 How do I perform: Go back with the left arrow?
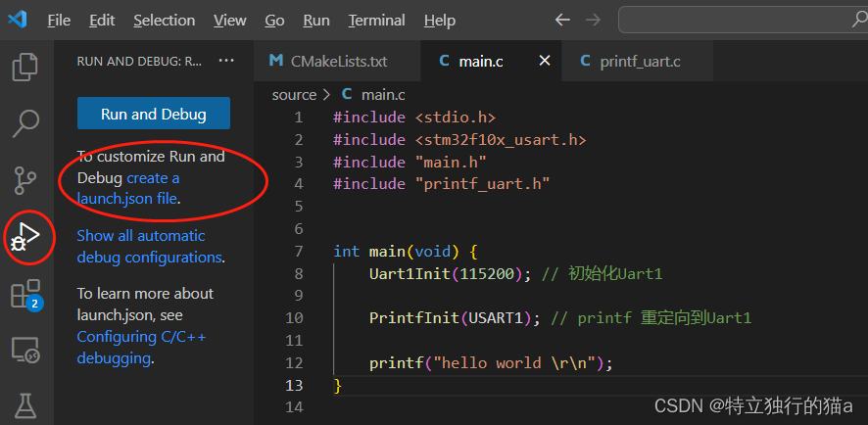(562, 21)
